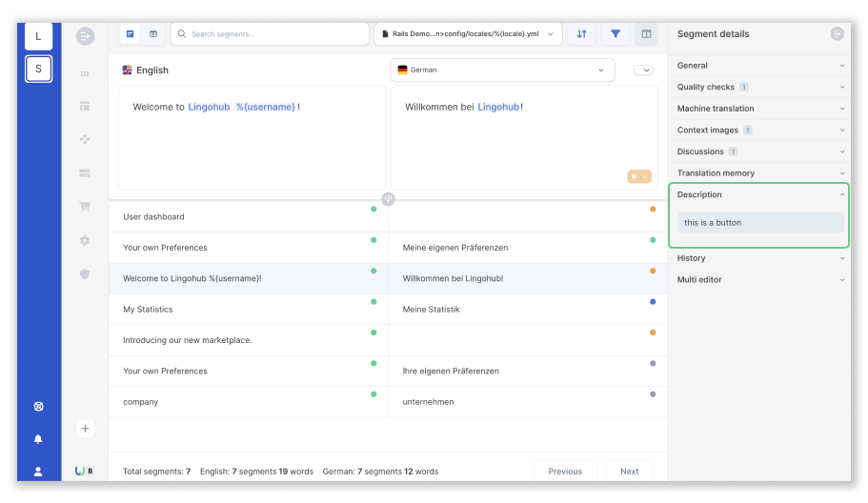Open the shopping cart orders icon

(x=85, y=207)
